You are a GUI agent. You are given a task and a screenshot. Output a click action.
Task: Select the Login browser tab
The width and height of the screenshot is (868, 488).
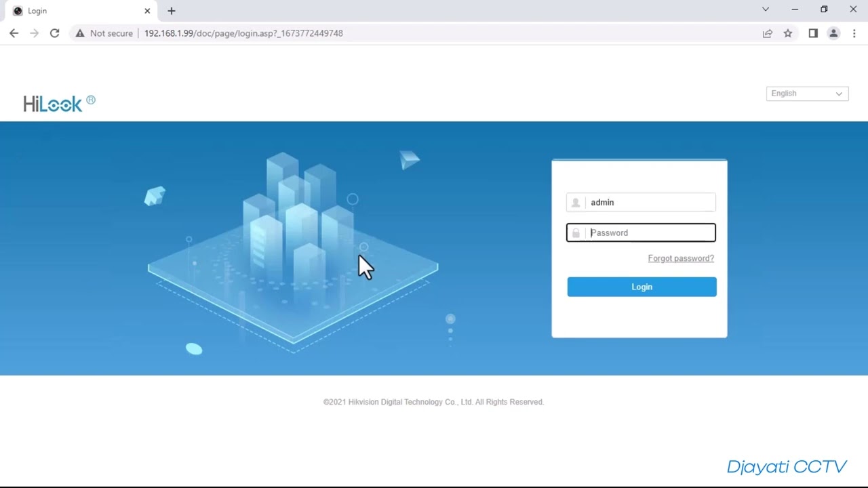point(81,11)
